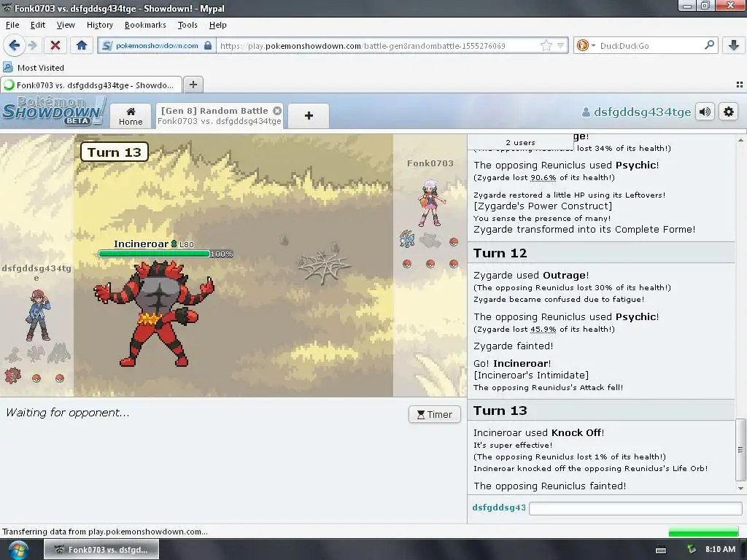
Task: Click the Pokémon Showdown logo
Action: [x=53, y=111]
